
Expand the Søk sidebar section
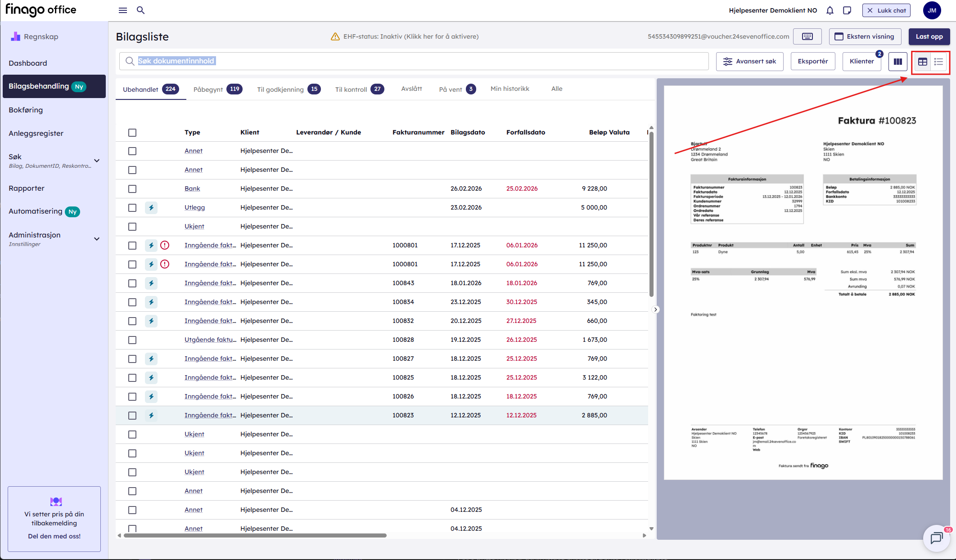96,161
